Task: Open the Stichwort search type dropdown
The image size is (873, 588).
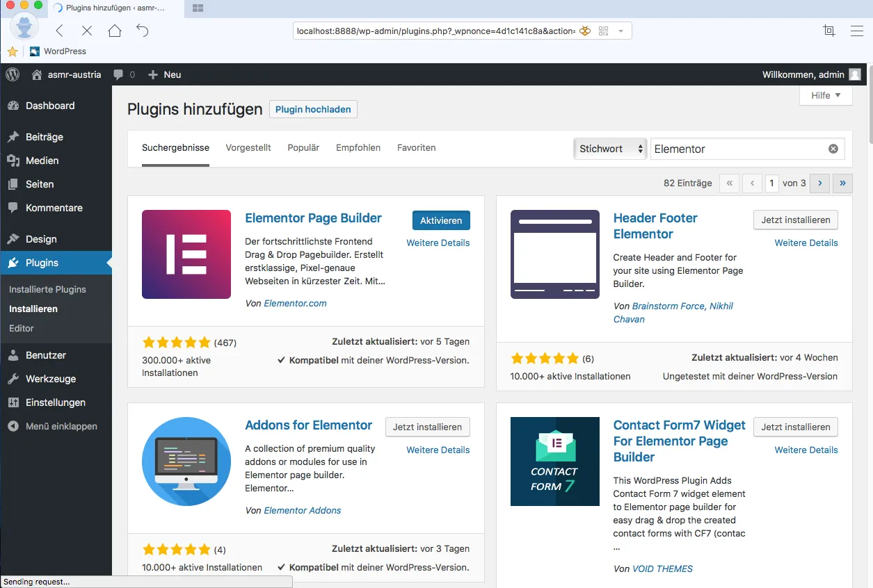Action: coord(610,149)
